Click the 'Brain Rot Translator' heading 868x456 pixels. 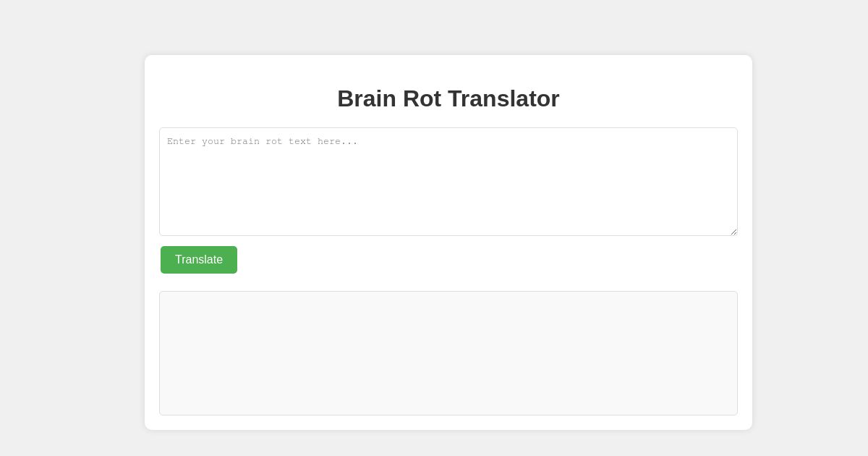[448, 98]
